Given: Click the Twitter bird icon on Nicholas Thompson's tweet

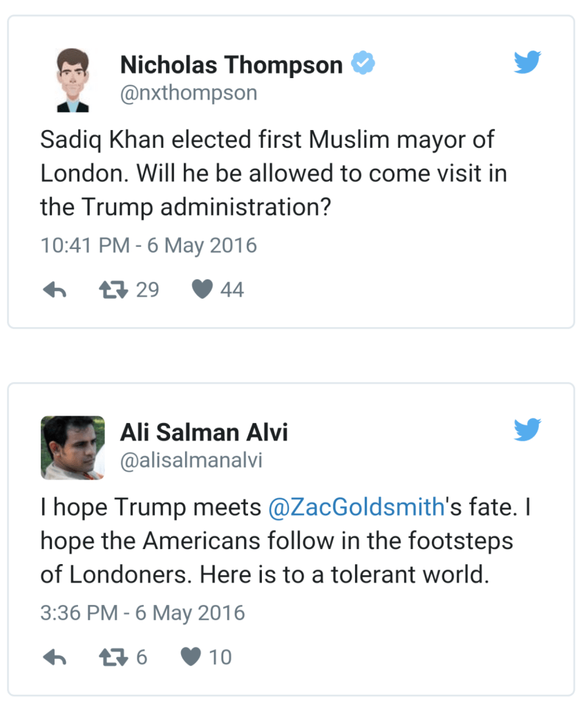Looking at the screenshot, I should pos(527,63).
